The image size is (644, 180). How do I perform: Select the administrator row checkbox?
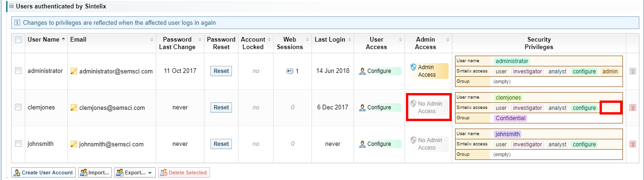tap(18, 71)
